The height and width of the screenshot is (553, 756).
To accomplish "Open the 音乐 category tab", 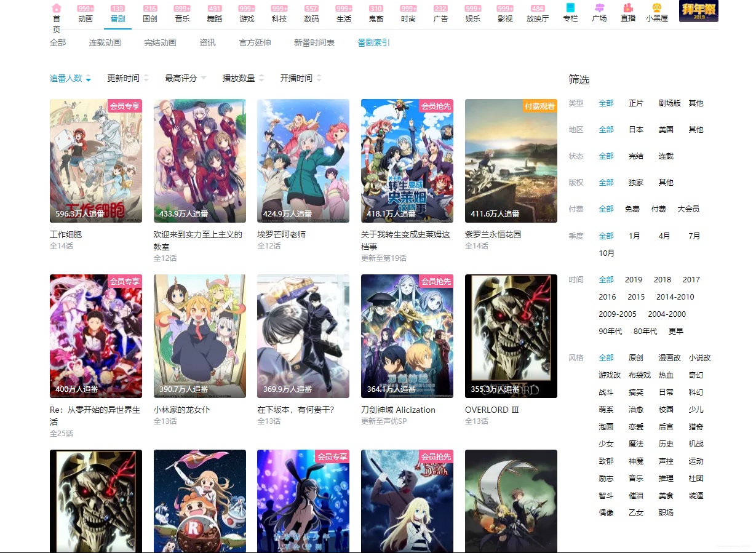I will (182, 18).
